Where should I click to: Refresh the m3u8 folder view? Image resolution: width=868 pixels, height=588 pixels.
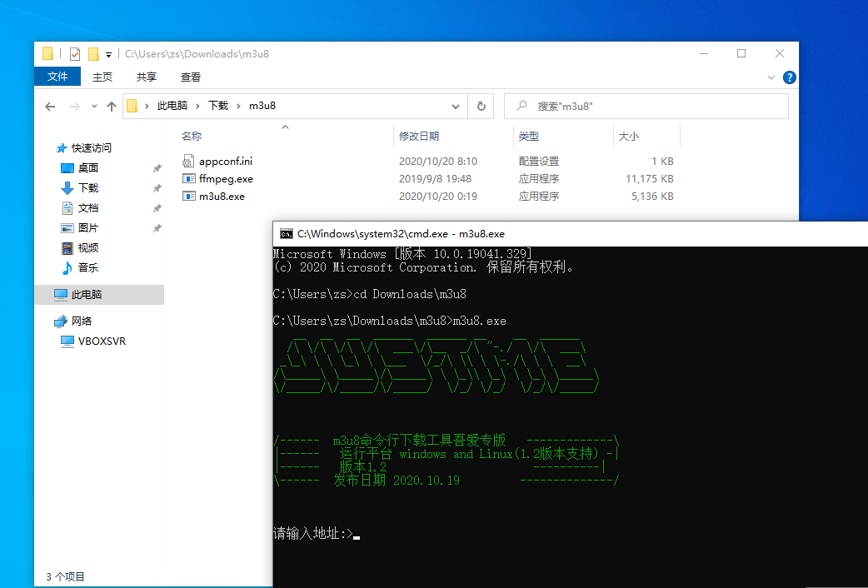click(481, 107)
